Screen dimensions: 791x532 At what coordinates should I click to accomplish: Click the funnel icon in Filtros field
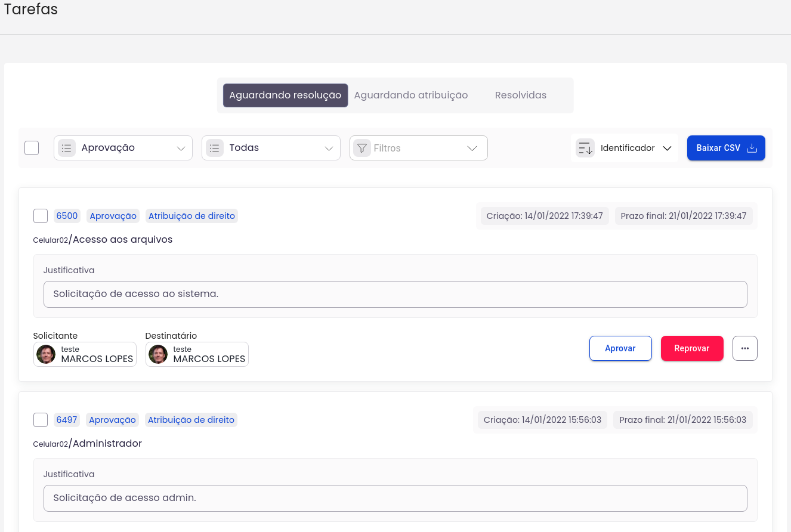coord(362,148)
